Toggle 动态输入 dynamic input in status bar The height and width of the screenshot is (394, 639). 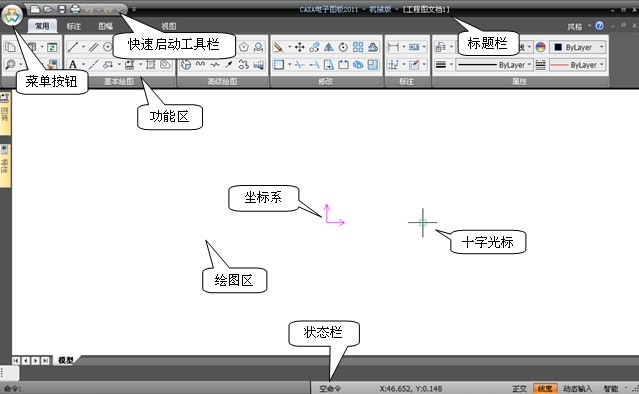click(x=577, y=389)
